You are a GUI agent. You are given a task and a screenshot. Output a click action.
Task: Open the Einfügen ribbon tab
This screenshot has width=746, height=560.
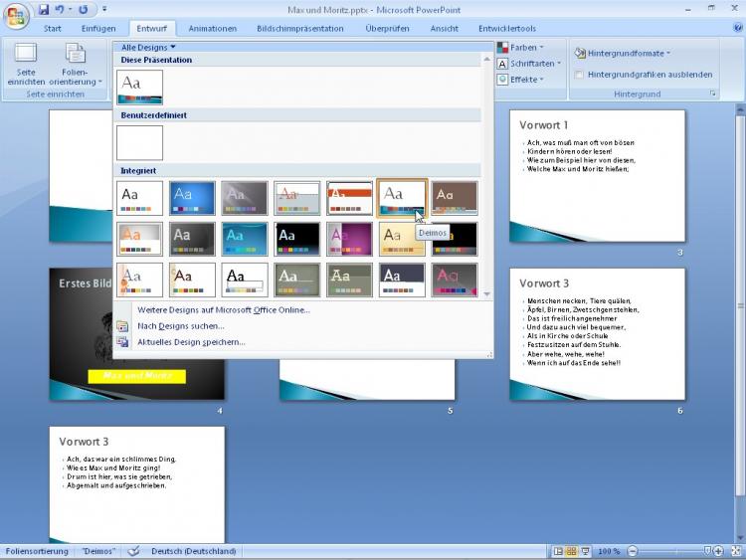(98, 29)
